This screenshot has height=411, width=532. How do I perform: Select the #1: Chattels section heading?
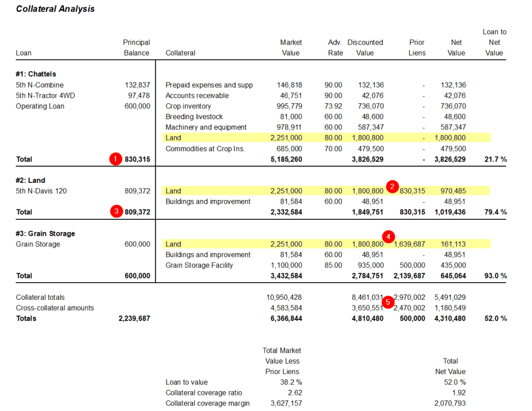click(x=36, y=74)
